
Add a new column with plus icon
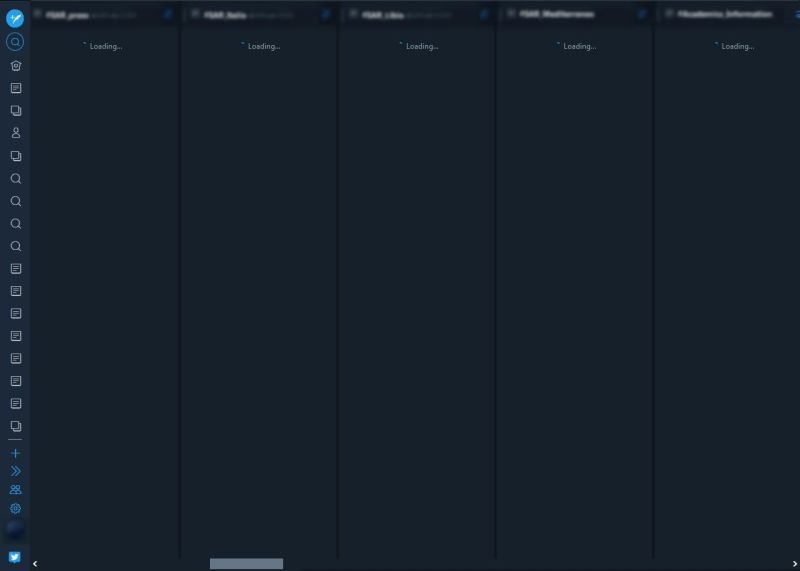(x=15, y=453)
